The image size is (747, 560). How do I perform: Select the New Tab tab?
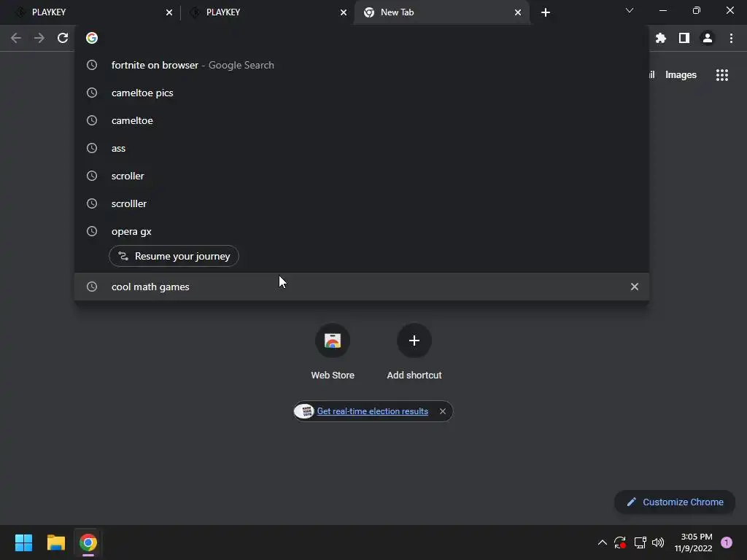click(x=442, y=12)
